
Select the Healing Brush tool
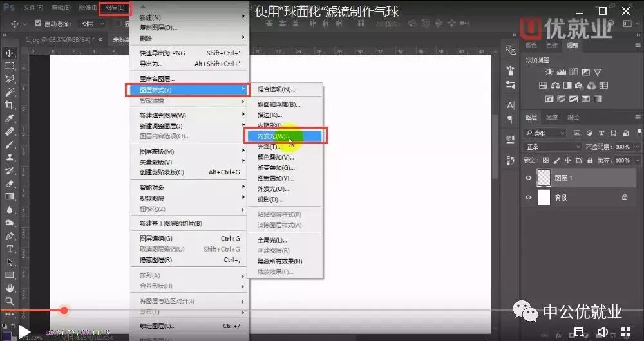point(9,131)
